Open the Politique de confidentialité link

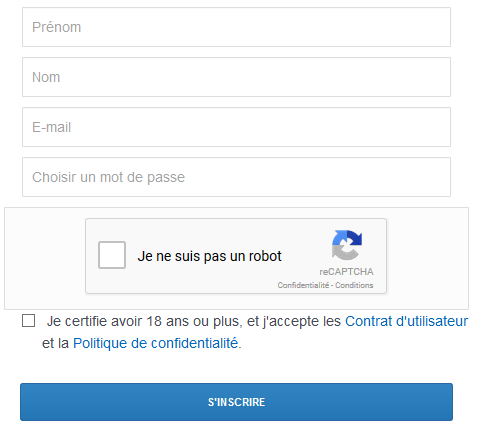point(156,343)
